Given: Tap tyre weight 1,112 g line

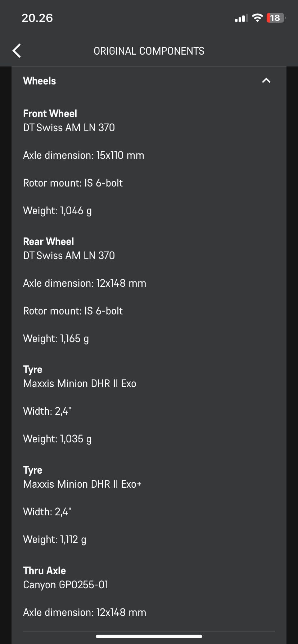Looking at the screenshot, I should [x=55, y=539].
